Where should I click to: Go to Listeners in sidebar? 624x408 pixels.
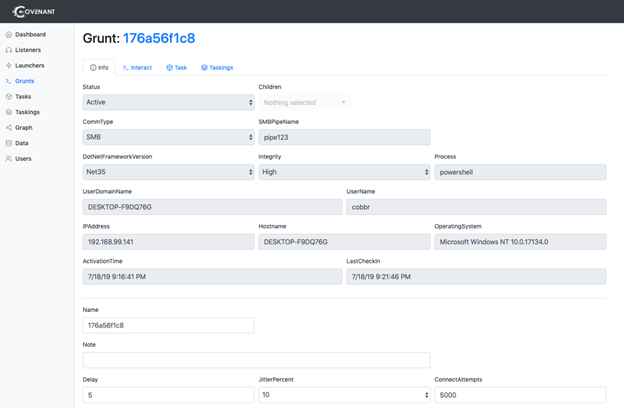point(28,50)
